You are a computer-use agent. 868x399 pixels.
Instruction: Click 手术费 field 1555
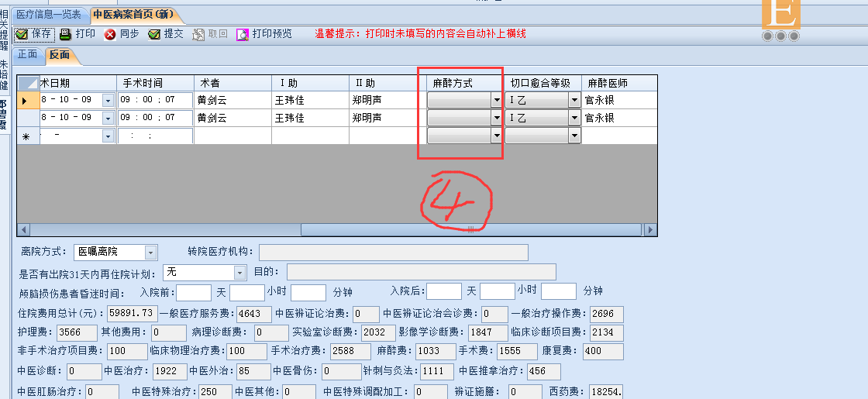(517, 352)
